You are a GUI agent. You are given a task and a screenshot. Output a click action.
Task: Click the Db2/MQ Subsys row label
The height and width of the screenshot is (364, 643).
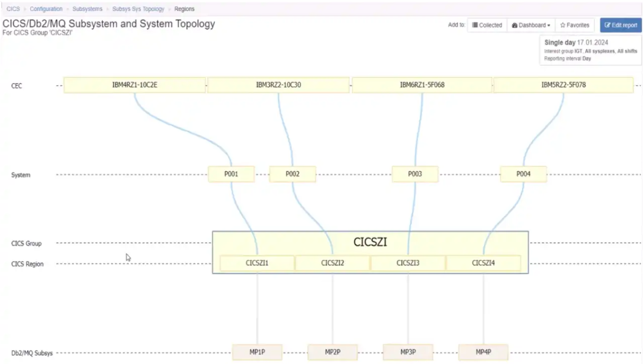(32, 353)
